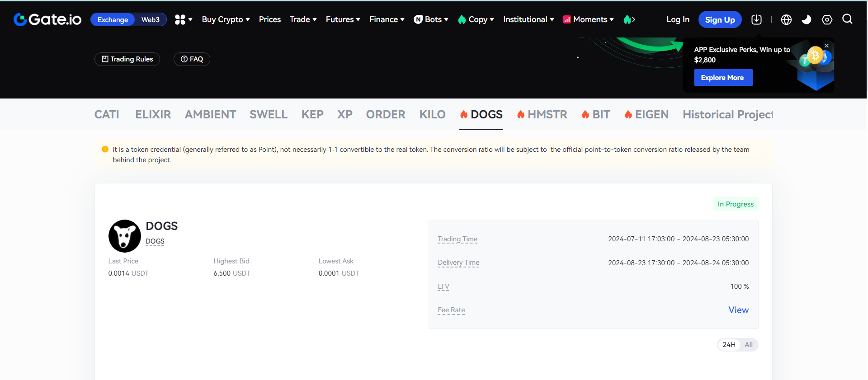Switch to Web3 mode
868x380 pixels.
(150, 19)
